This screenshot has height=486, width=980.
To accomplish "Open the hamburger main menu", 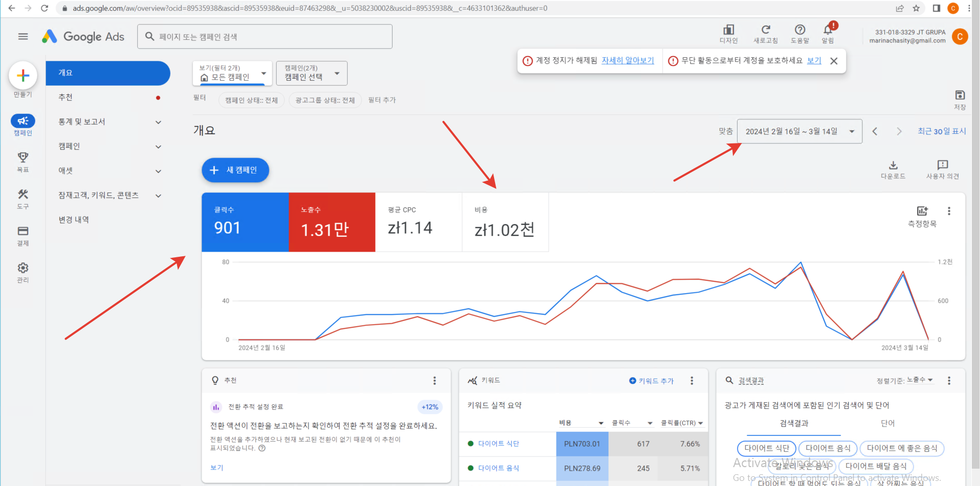I will tap(23, 36).
